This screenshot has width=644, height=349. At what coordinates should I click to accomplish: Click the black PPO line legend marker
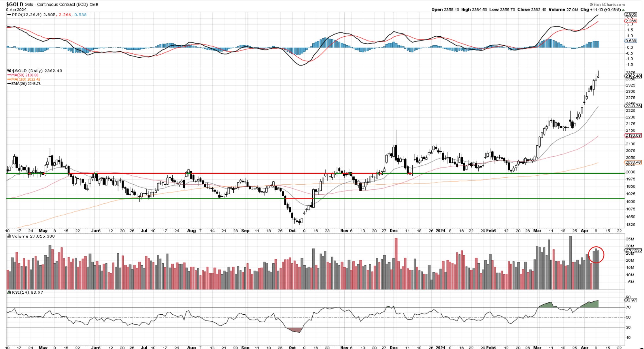point(9,15)
